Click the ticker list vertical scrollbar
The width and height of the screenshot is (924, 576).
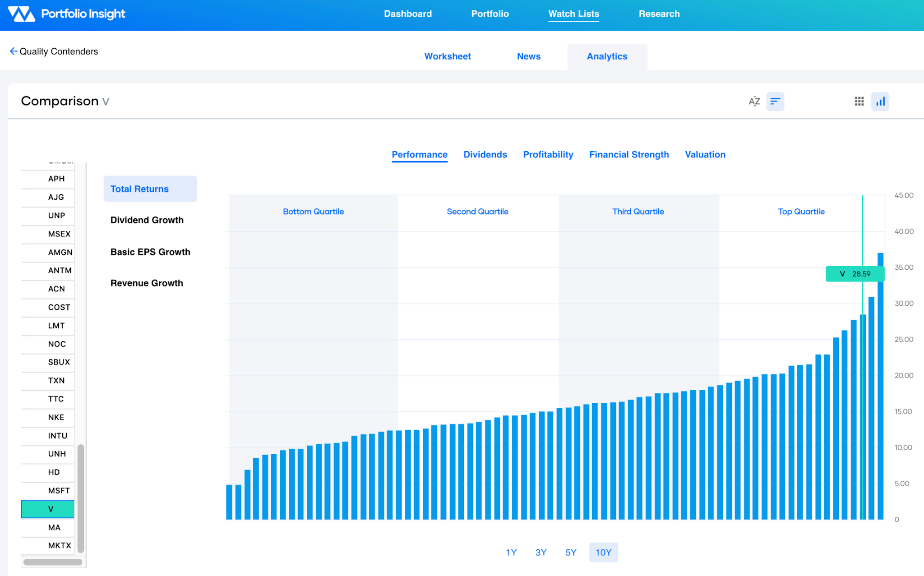click(81, 498)
